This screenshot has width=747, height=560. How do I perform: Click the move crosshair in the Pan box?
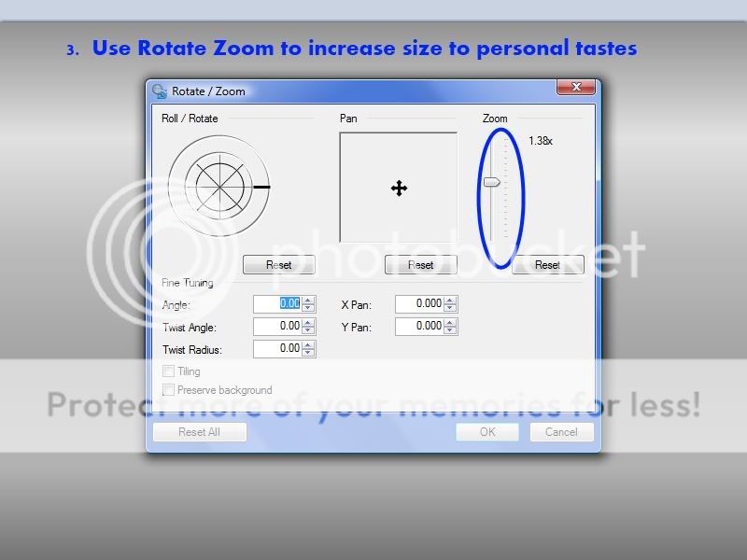[x=399, y=189]
